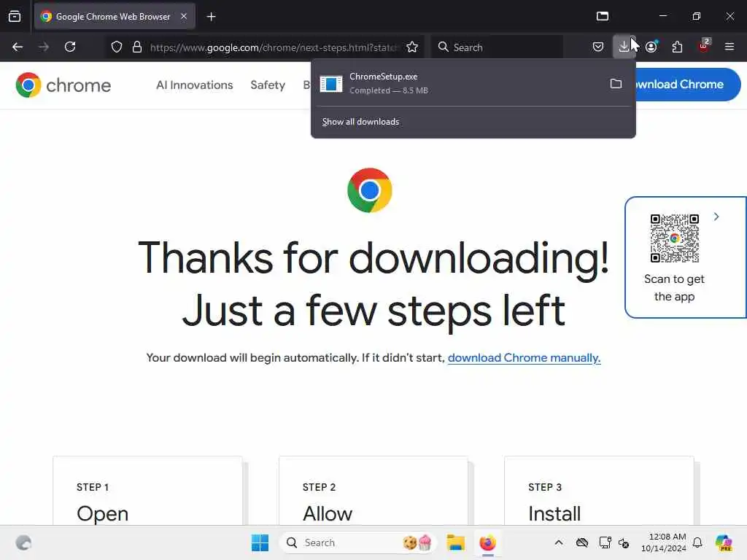Open the tracking protection shield icon
The image size is (747, 560).
pos(116,47)
